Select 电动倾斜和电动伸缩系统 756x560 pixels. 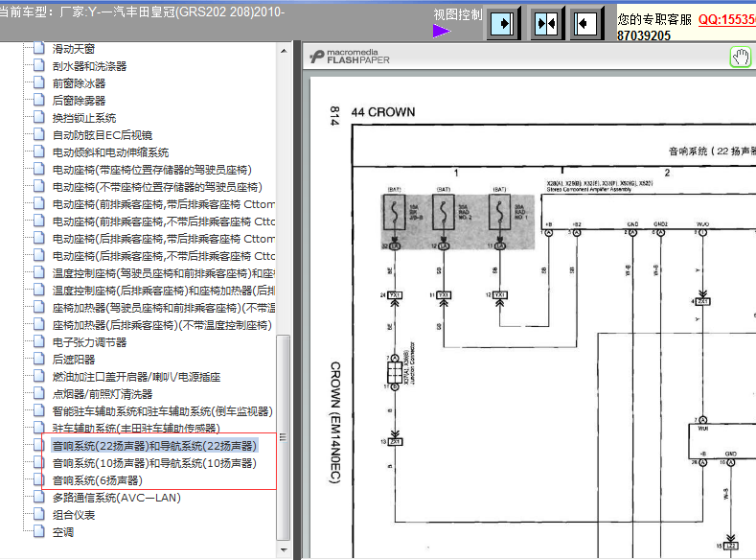tap(110, 152)
